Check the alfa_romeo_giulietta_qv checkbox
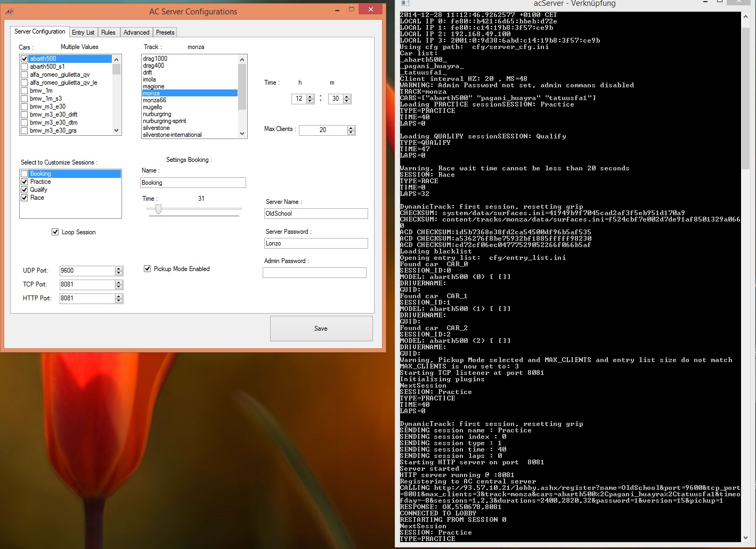This screenshot has width=756, height=549. (x=24, y=75)
